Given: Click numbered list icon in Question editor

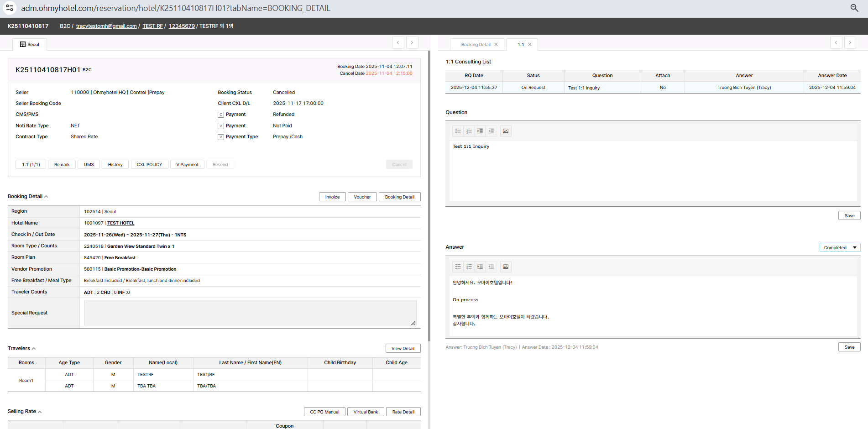Looking at the screenshot, I should click(x=469, y=131).
